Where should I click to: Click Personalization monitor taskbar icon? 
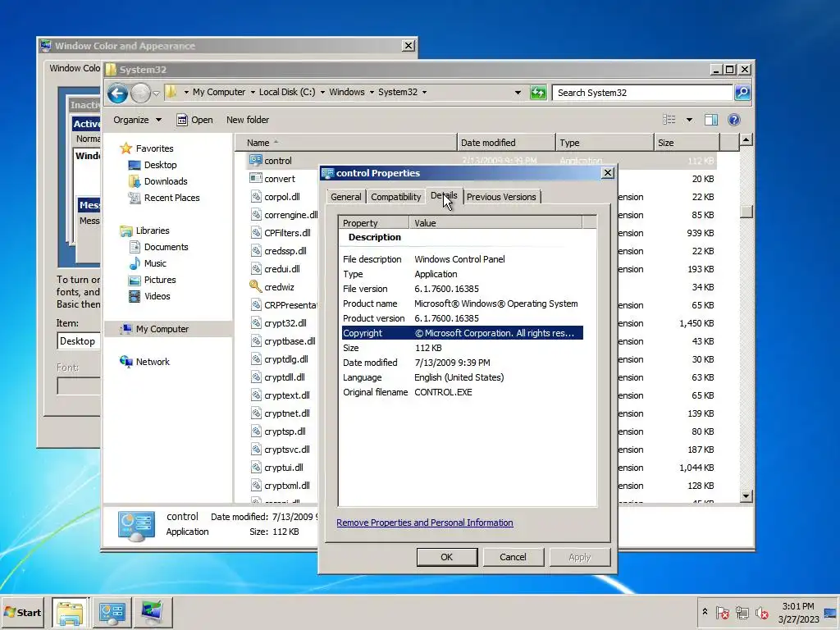pos(153,612)
